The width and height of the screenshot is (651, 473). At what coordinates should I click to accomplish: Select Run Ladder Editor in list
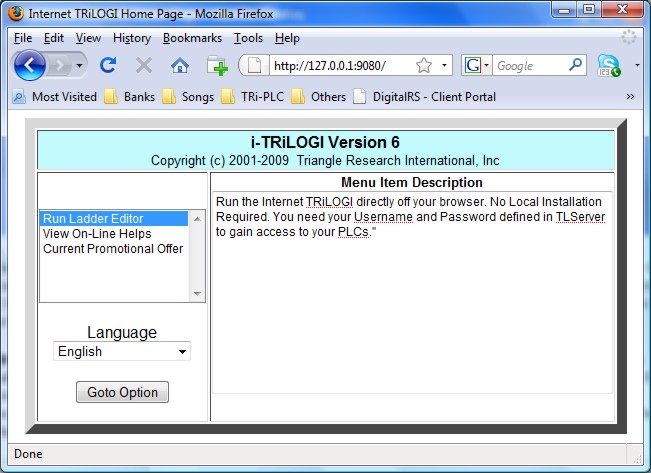point(114,218)
